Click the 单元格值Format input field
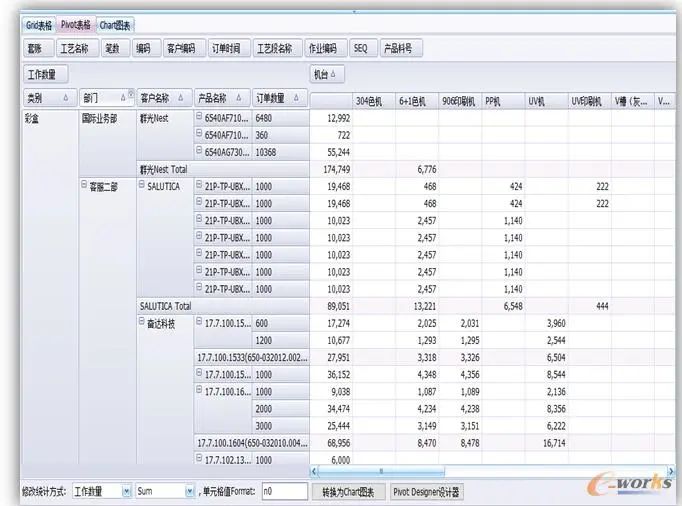 click(x=281, y=492)
